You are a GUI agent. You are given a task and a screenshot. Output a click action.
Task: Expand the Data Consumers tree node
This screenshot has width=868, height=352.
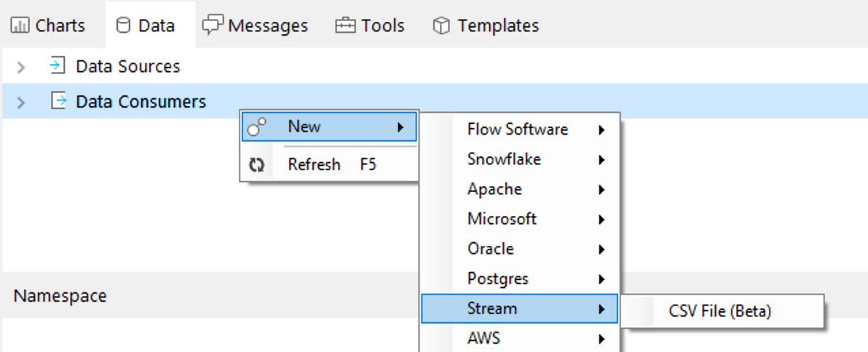[21, 103]
